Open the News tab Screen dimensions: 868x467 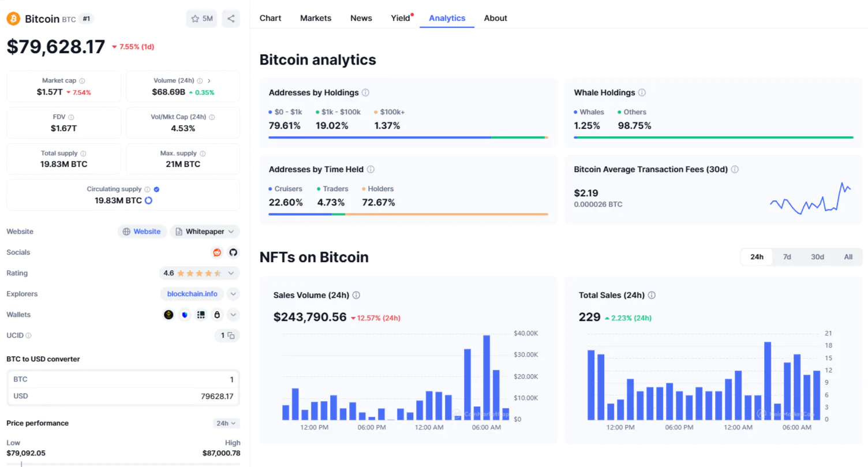(361, 18)
